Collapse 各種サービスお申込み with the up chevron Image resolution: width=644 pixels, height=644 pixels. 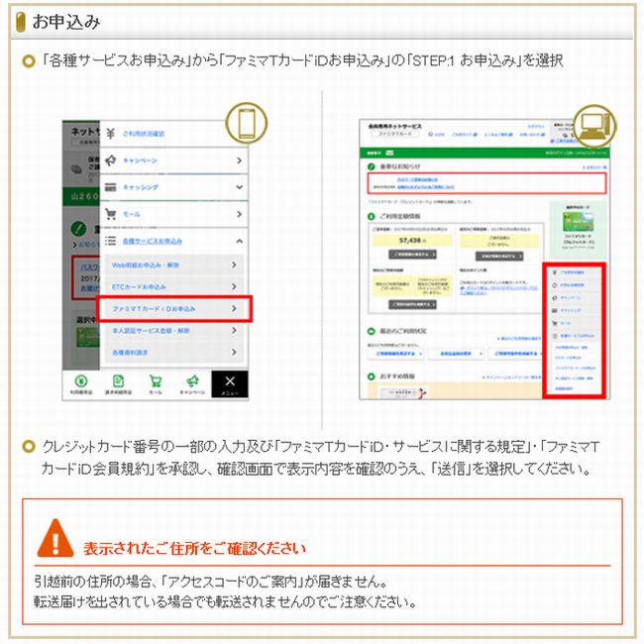[239, 241]
